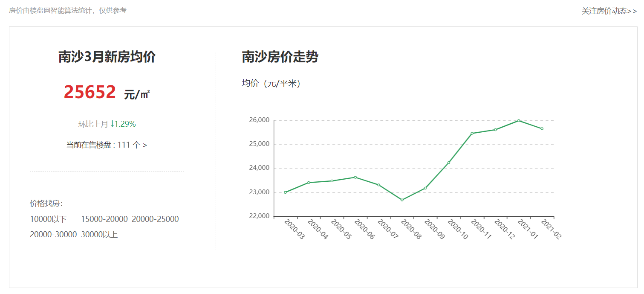Select the 2020-05 chart data point
Screen dimensions: 644x294
[x=332, y=181]
